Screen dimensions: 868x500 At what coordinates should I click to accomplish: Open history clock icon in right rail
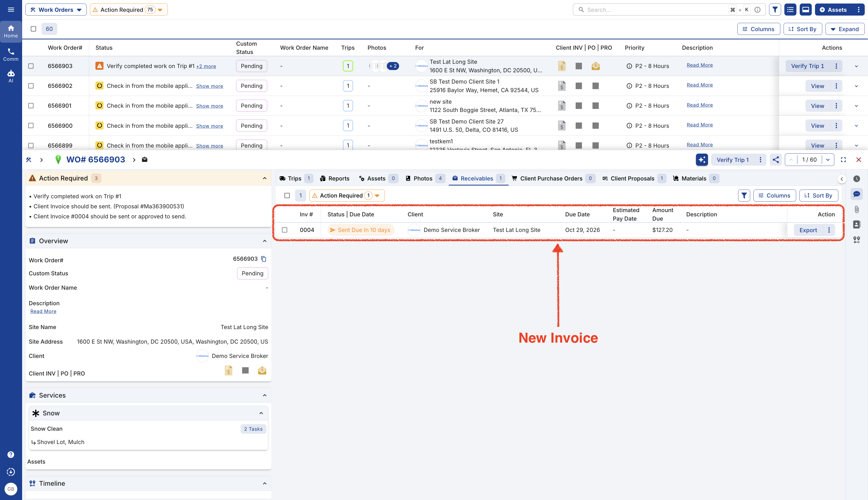coord(857,179)
